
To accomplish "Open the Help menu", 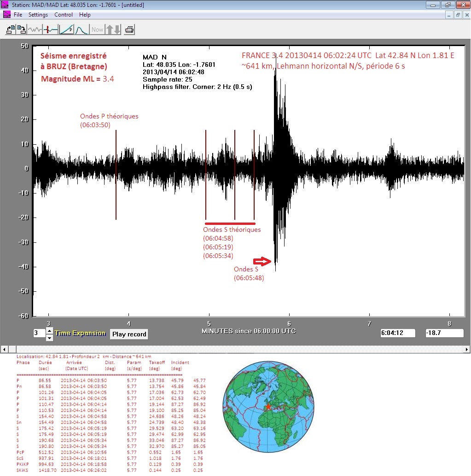I will (85, 15).
